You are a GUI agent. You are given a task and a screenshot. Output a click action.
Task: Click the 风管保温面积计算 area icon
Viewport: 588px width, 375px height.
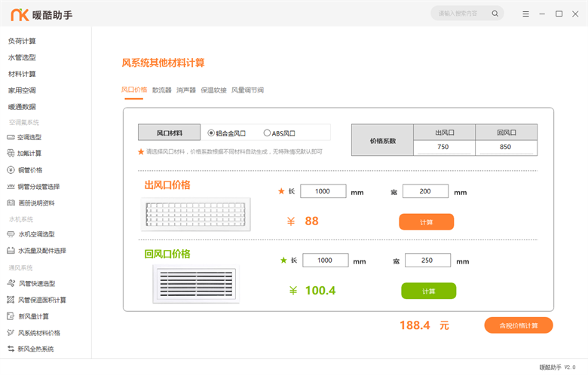tap(11, 300)
